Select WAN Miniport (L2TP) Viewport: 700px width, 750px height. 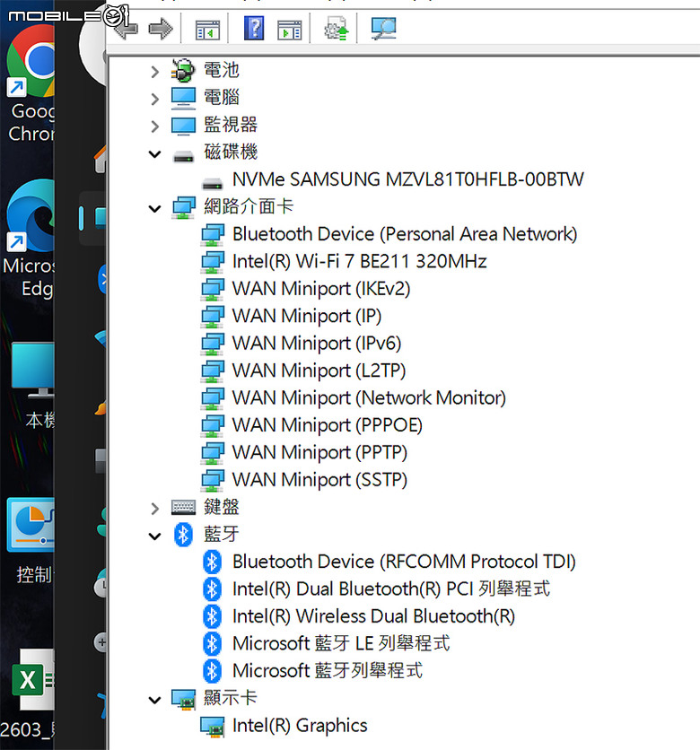[x=319, y=371]
